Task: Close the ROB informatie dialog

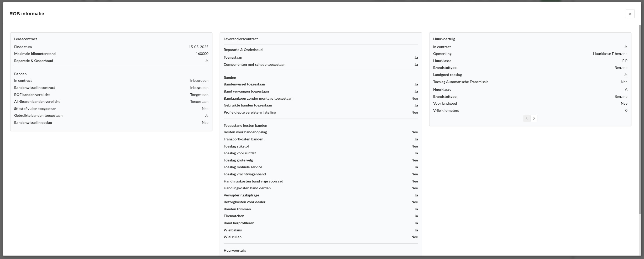Action: (630, 14)
